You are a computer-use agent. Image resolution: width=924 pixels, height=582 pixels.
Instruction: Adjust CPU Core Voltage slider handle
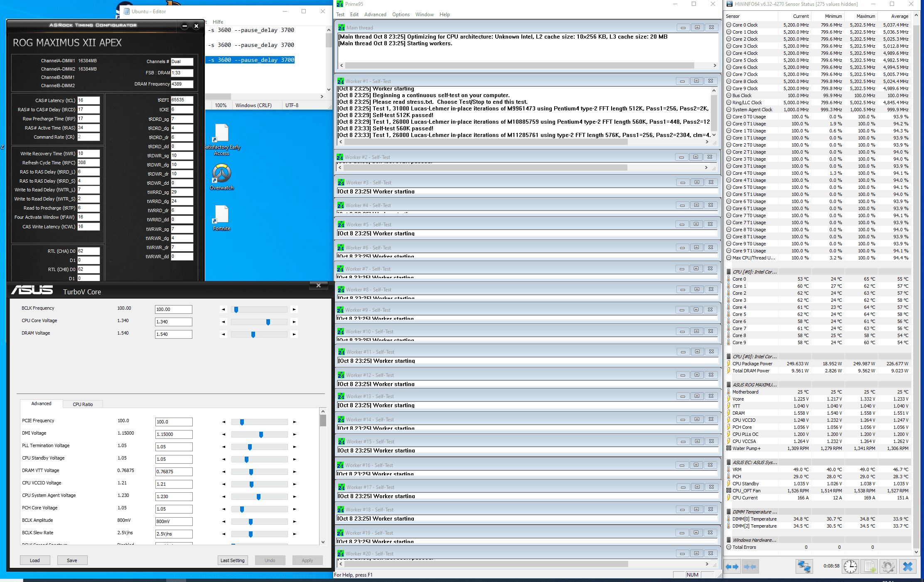click(268, 322)
